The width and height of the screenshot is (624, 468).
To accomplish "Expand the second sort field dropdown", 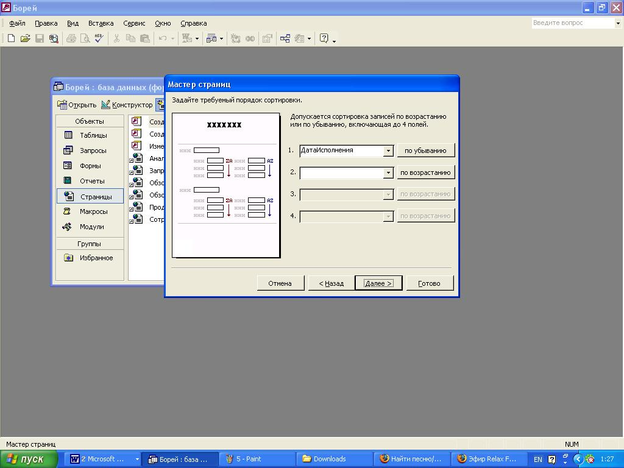I will tap(388, 172).
